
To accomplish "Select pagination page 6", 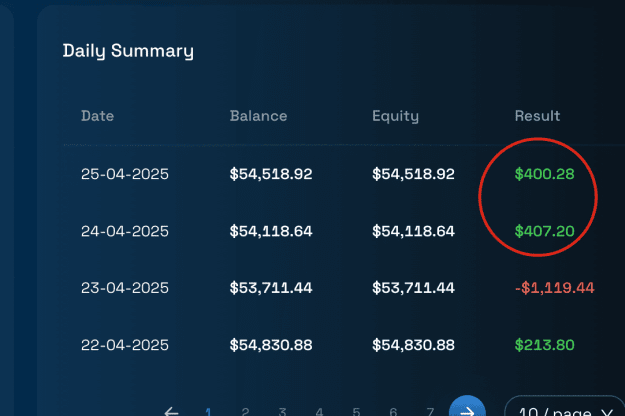I will tap(393, 411).
